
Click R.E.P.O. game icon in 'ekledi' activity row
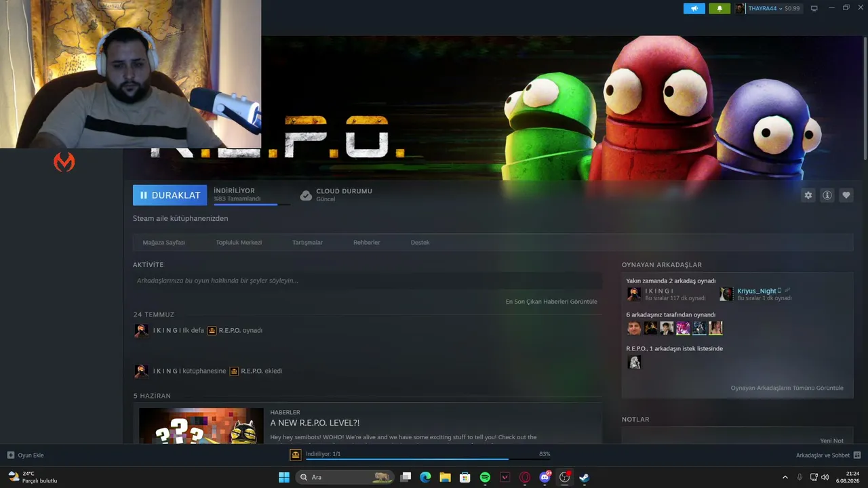click(x=234, y=371)
